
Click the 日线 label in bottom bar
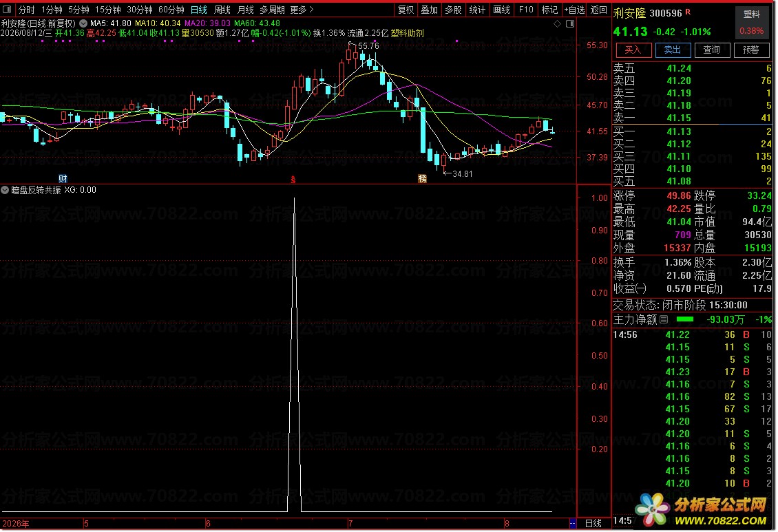pyautogui.click(x=593, y=524)
